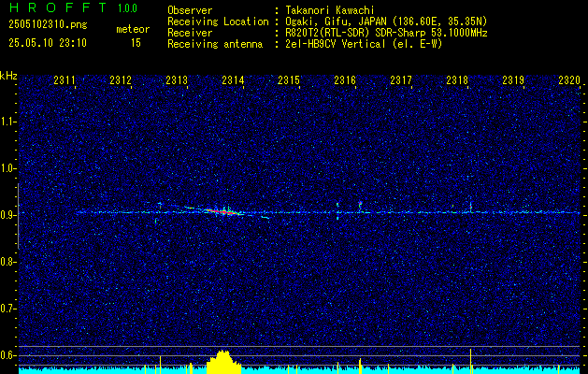The width and height of the screenshot is (588, 374).
Task: Click frequency label 0.7
Action: coord(8,309)
